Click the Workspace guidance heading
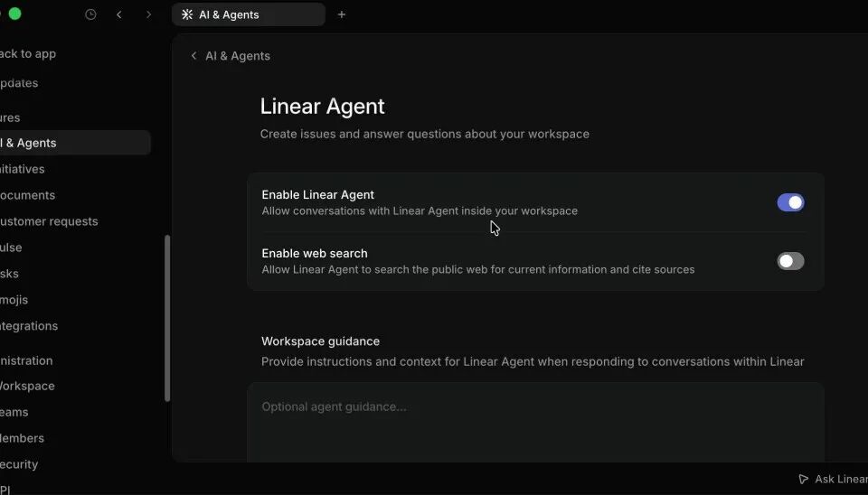Screen dimensions: 868x495 click(320, 341)
